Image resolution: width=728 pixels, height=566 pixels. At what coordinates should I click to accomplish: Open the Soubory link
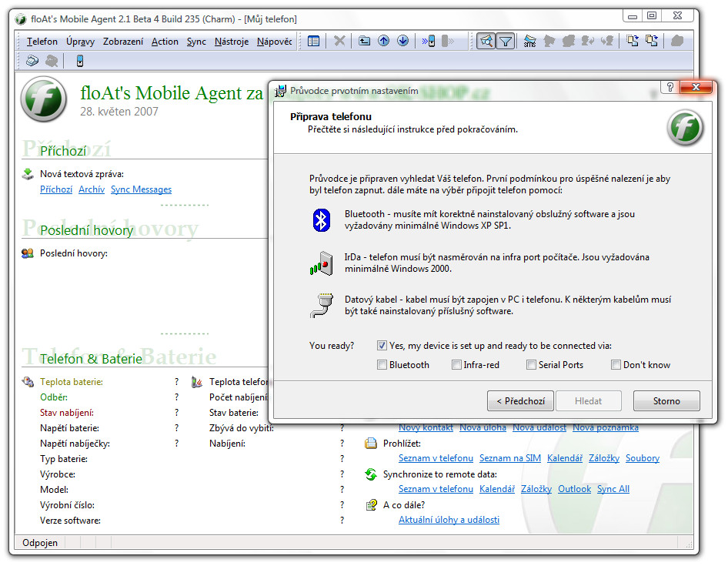(x=643, y=458)
